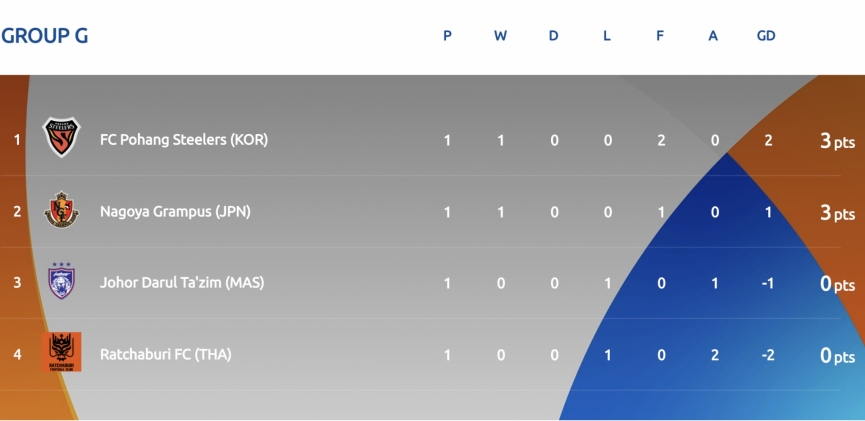Click Ratchaburi FC's 0 pts total

(x=837, y=356)
